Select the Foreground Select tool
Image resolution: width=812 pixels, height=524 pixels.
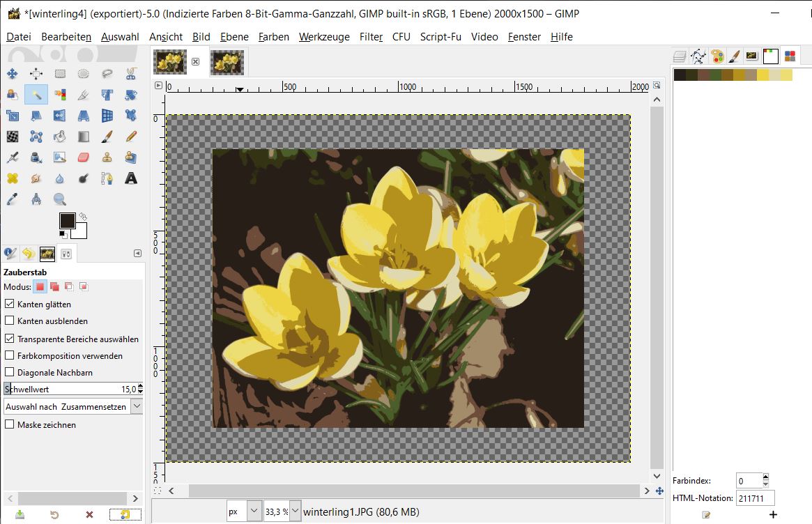coord(12,94)
